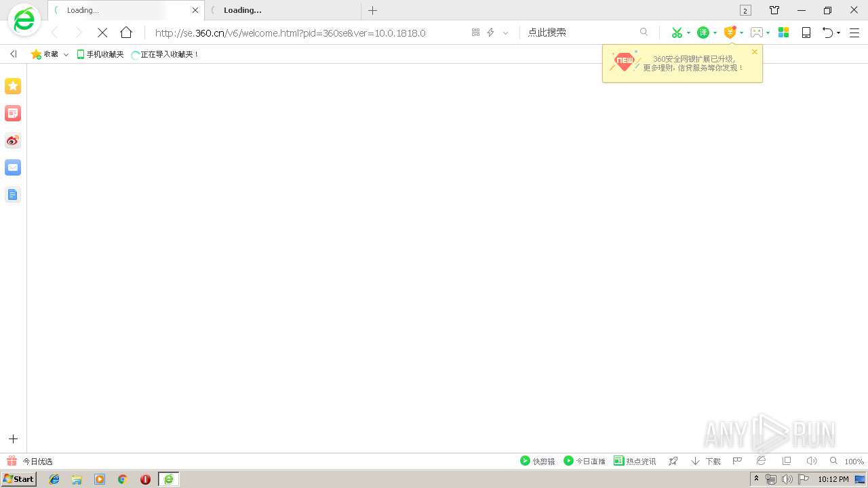This screenshot has height=488, width=868.
Task: Show hidden system tray icons
Action: 756,479
